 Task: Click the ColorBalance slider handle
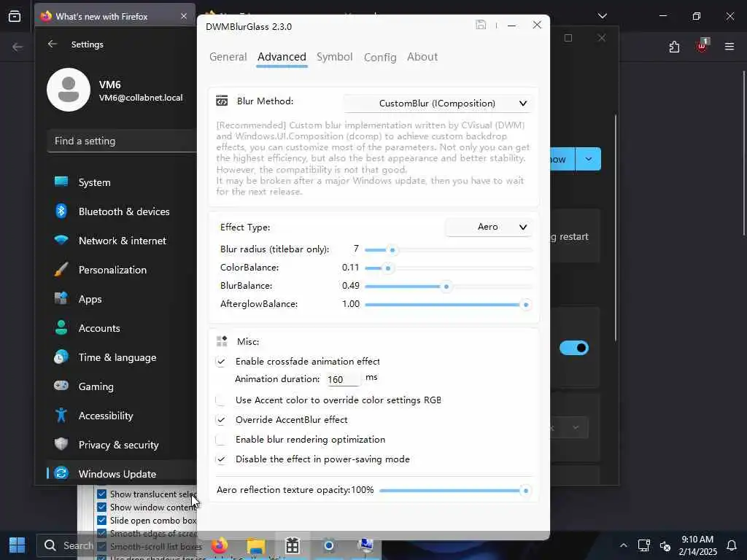tap(388, 268)
